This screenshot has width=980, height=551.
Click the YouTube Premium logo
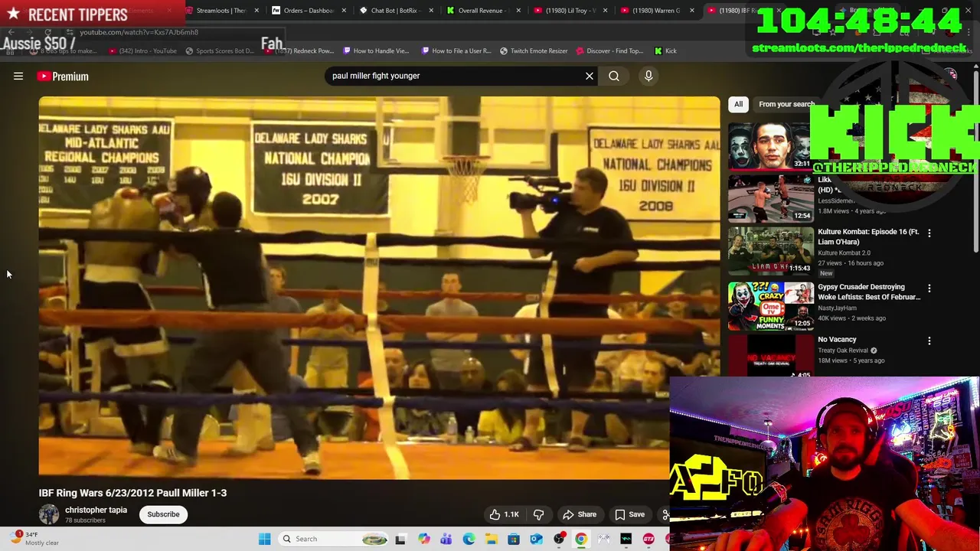coord(63,76)
